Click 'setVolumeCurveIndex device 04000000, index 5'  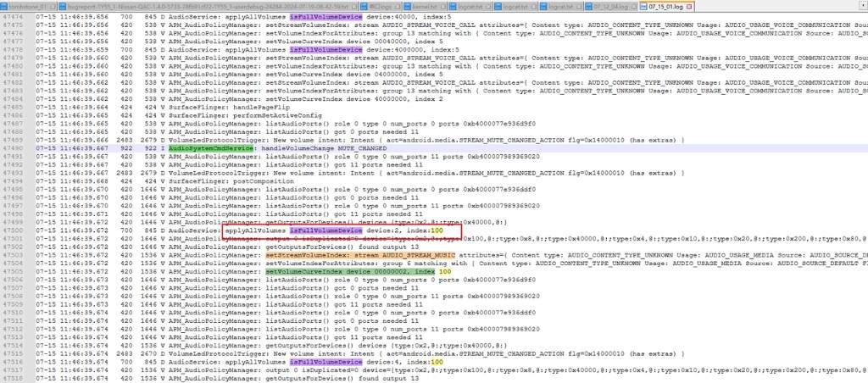click(x=354, y=75)
